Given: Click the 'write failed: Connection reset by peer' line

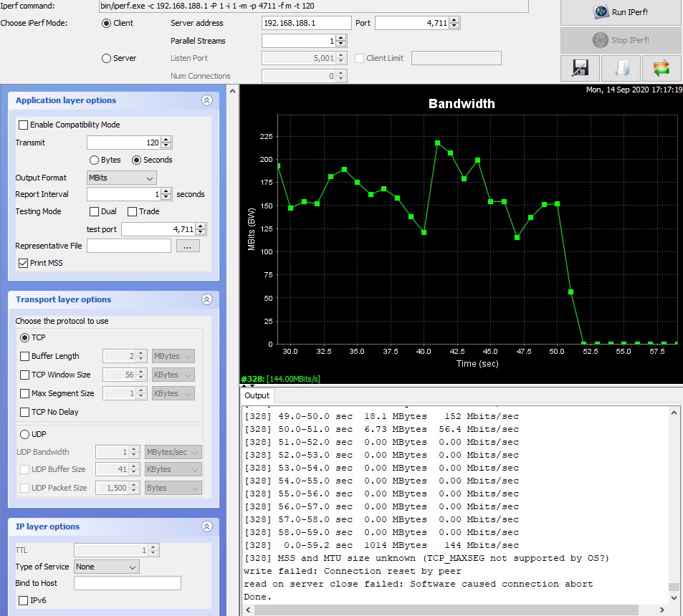Looking at the screenshot, I should pos(353,571).
